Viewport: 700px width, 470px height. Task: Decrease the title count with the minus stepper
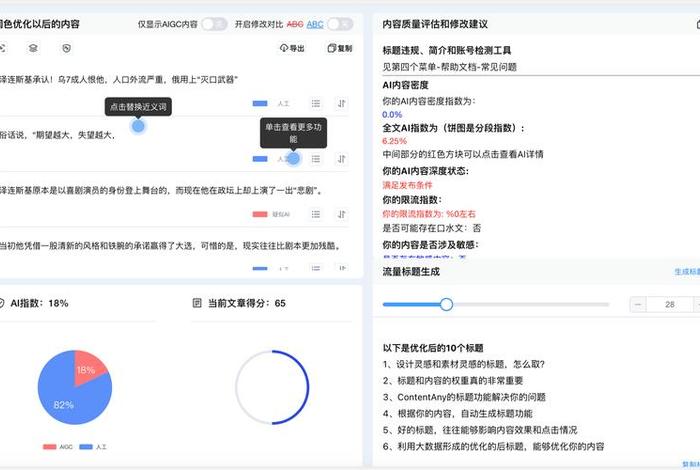(x=638, y=304)
